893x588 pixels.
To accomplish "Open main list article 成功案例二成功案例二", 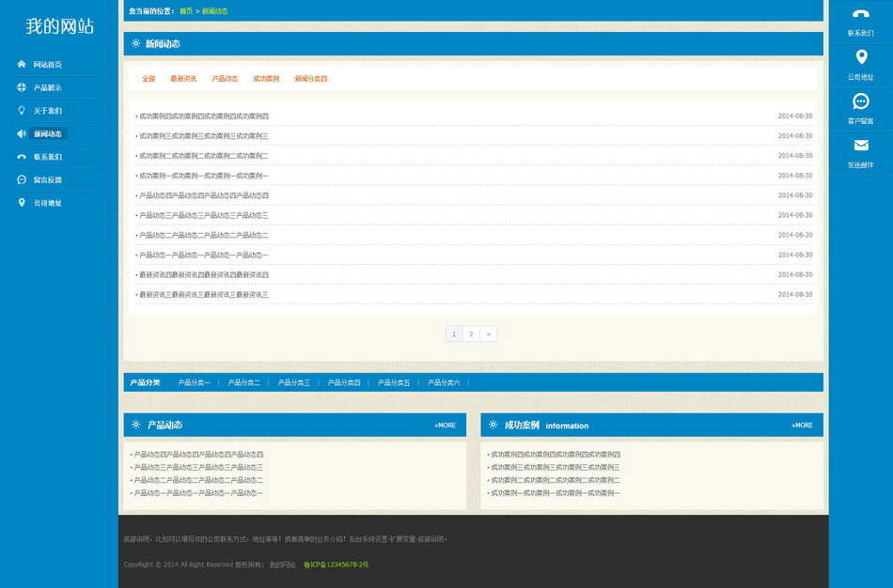I will (204, 156).
